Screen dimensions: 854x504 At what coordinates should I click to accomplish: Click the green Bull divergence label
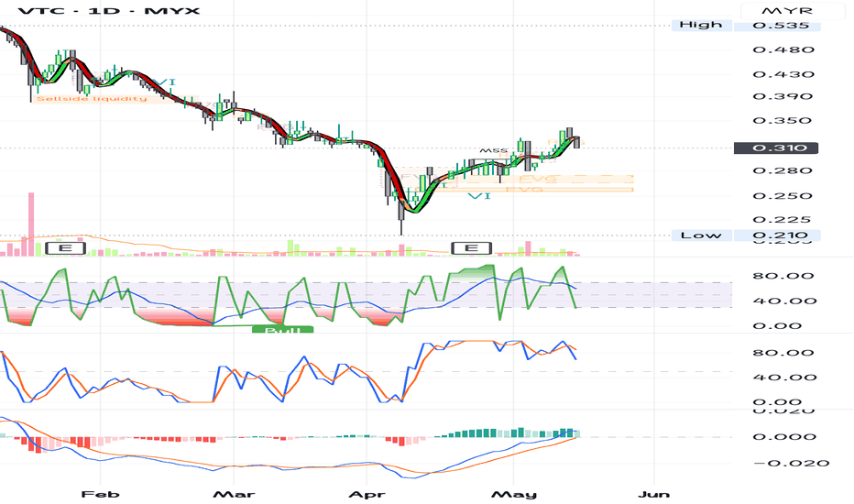click(282, 330)
